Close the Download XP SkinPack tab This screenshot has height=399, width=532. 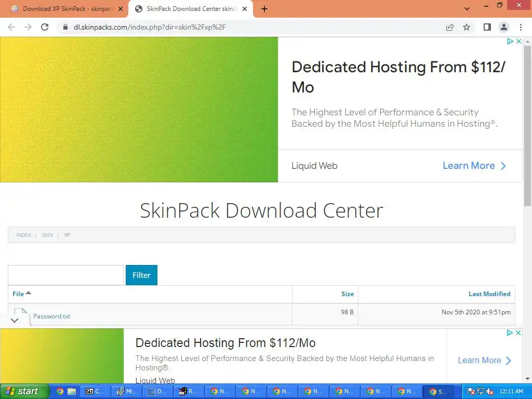[121, 9]
